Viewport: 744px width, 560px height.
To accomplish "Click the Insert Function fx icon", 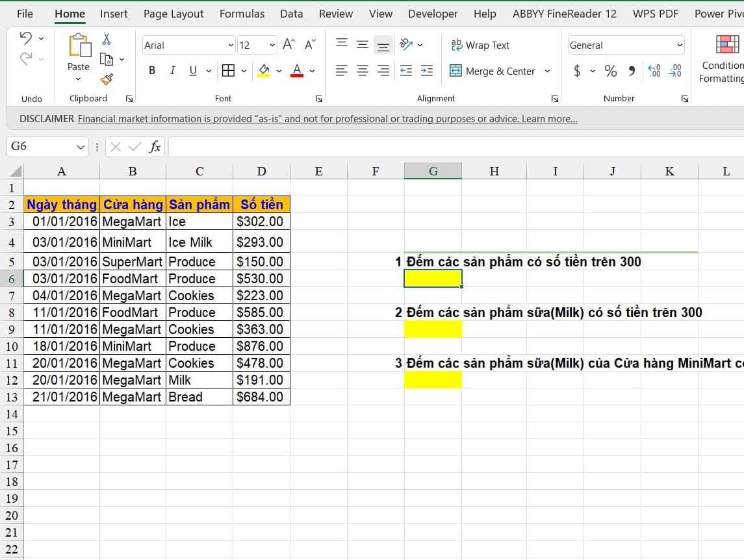I will pyautogui.click(x=155, y=147).
